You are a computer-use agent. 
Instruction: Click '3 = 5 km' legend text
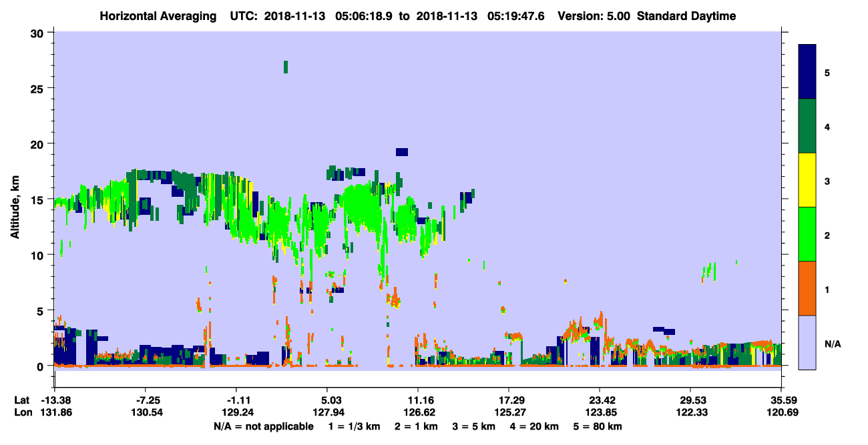point(473,426)
